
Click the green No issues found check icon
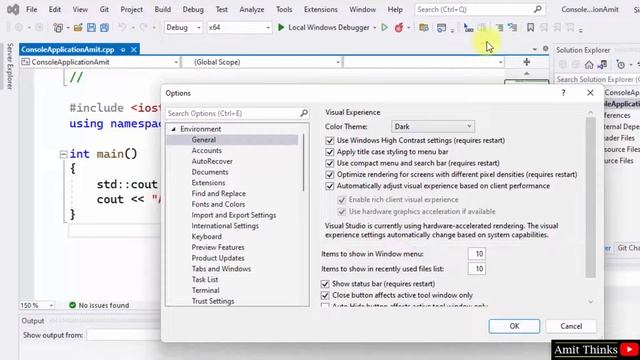pyautogui.click(x=72, y=305)
